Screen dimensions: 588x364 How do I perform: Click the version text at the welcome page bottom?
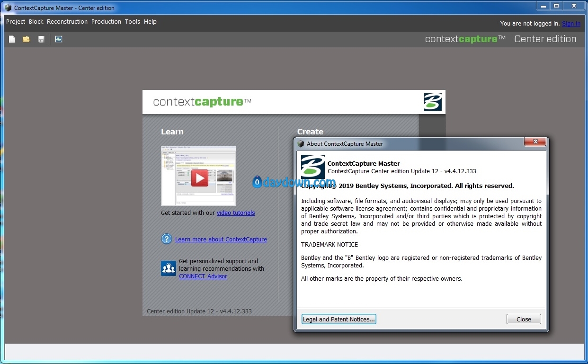pyautogui.click(x=199, y=311)
